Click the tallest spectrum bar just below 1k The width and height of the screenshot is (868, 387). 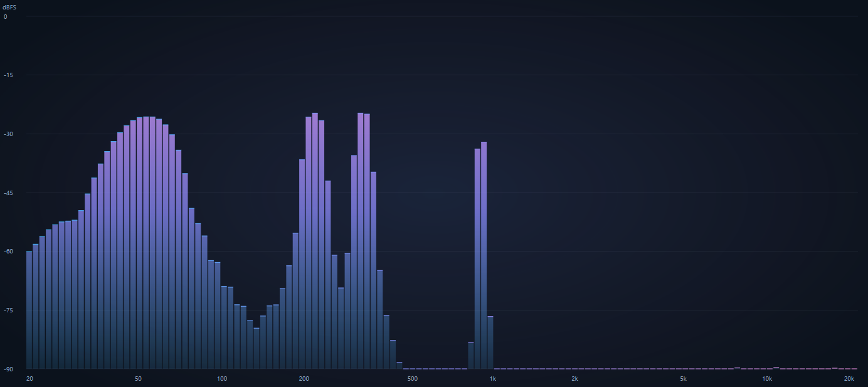(484, 255)
